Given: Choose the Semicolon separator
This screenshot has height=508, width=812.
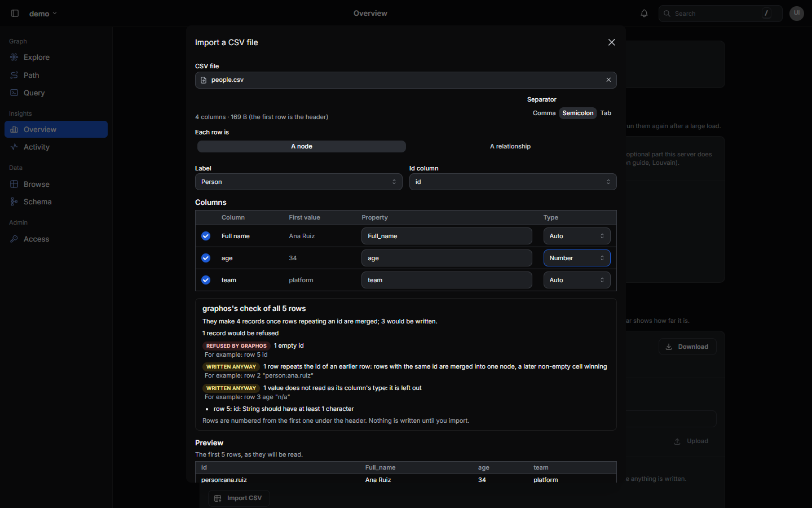Looking at the screenshot, I should point(578,113).
